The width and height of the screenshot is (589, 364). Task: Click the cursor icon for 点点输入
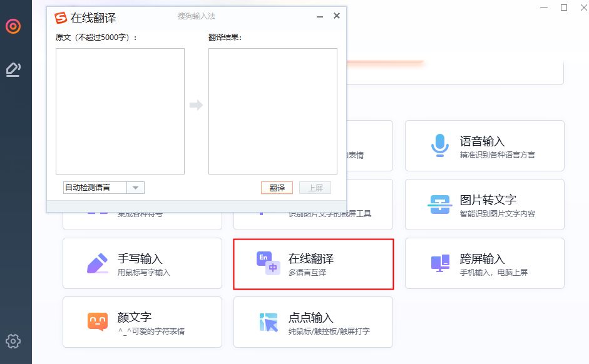pyautogui.click(x=269, y=322)
